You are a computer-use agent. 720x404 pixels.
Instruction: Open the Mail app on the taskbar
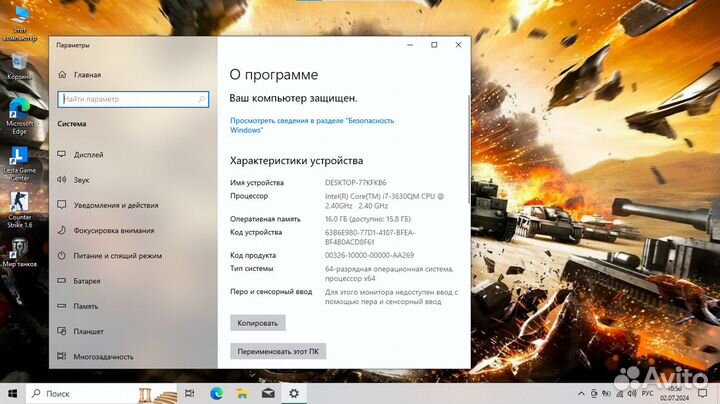click(x=268, y=393)
